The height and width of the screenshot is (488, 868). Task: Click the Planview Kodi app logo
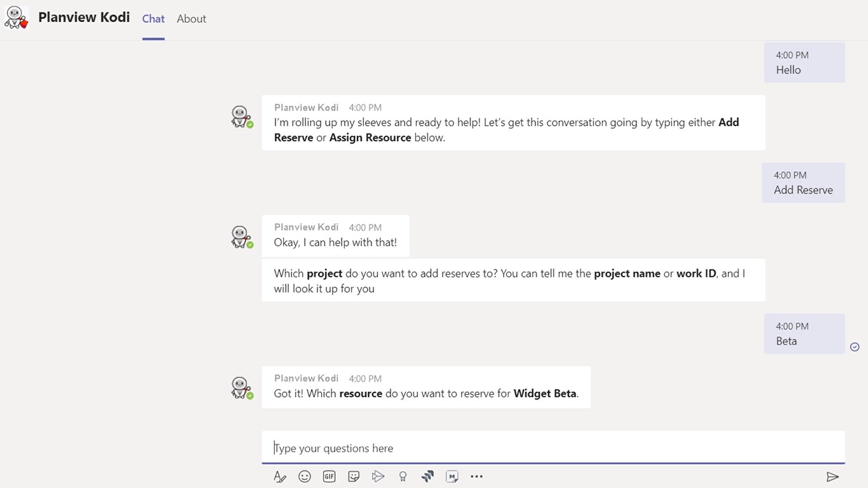click(16, 18)
